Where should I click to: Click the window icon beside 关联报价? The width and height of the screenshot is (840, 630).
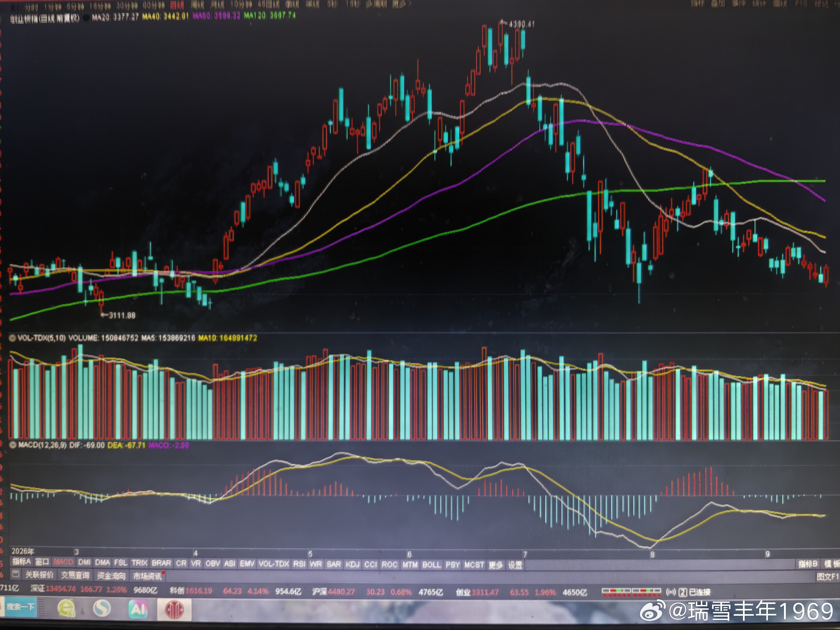point(16,573)
